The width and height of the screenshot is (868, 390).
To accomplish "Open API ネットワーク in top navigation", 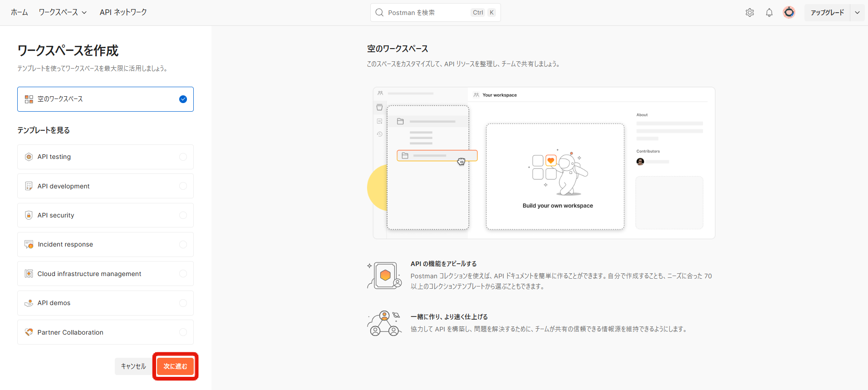I will 123,12.
